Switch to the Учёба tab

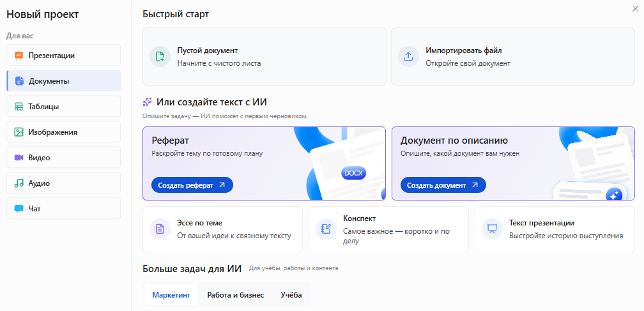coord(291,295)
